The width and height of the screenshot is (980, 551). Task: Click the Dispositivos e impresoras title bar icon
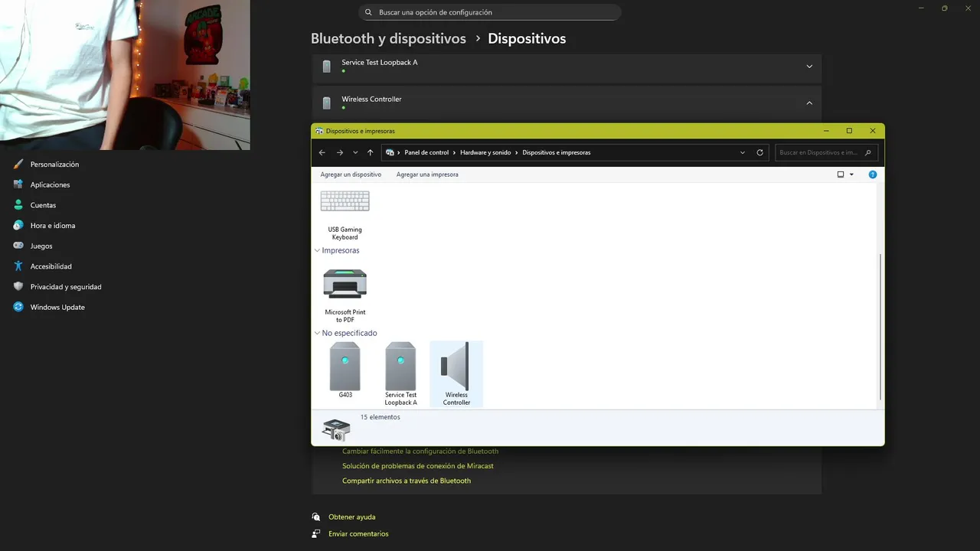[319, 131]
